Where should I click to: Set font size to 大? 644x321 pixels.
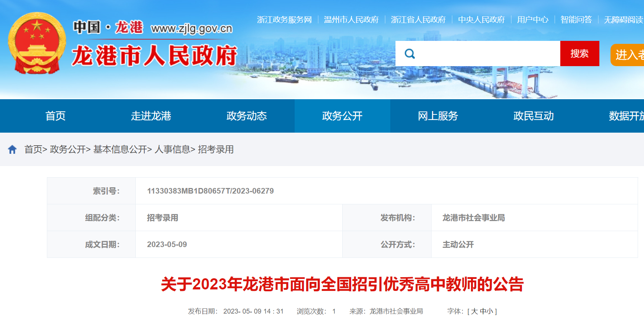474,311
